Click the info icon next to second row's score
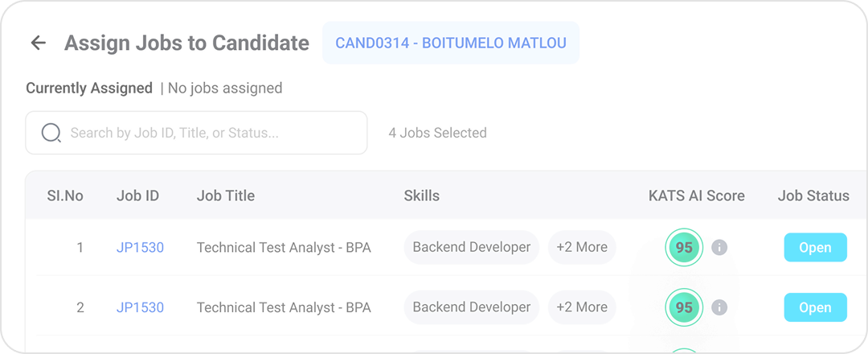Screen dimensions: 868x354 click(719, 307)
